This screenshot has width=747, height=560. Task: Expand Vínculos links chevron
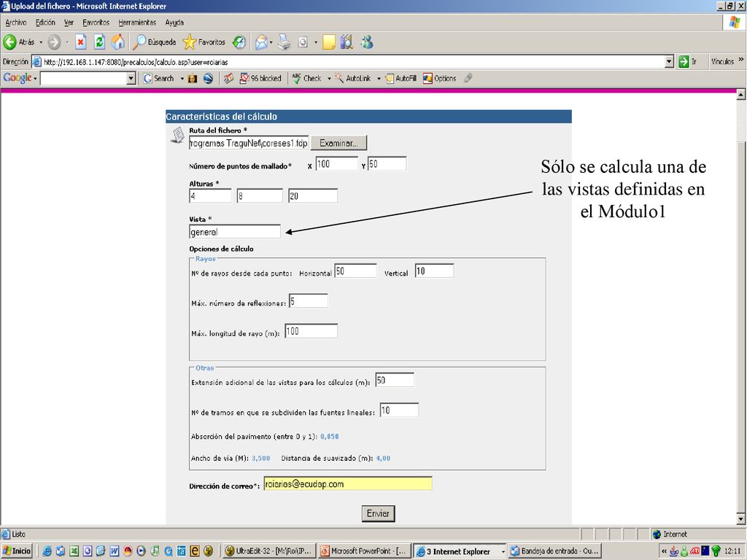(741, 60)
